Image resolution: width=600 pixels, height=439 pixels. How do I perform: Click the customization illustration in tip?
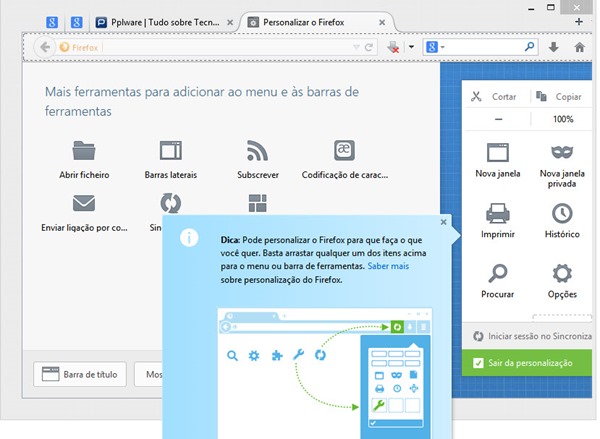[325, 373]
